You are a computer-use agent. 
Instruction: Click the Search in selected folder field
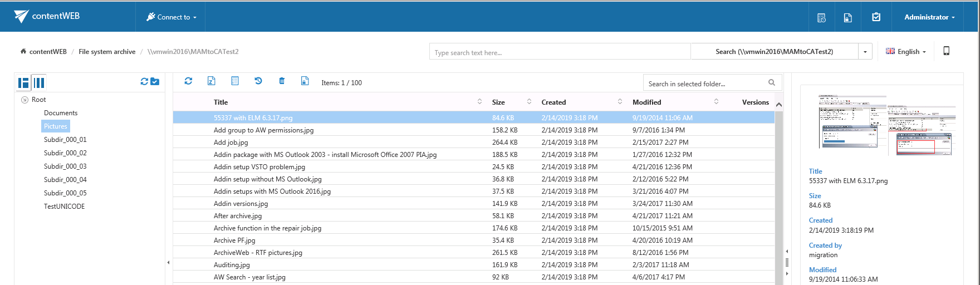[x=704, y=83]
